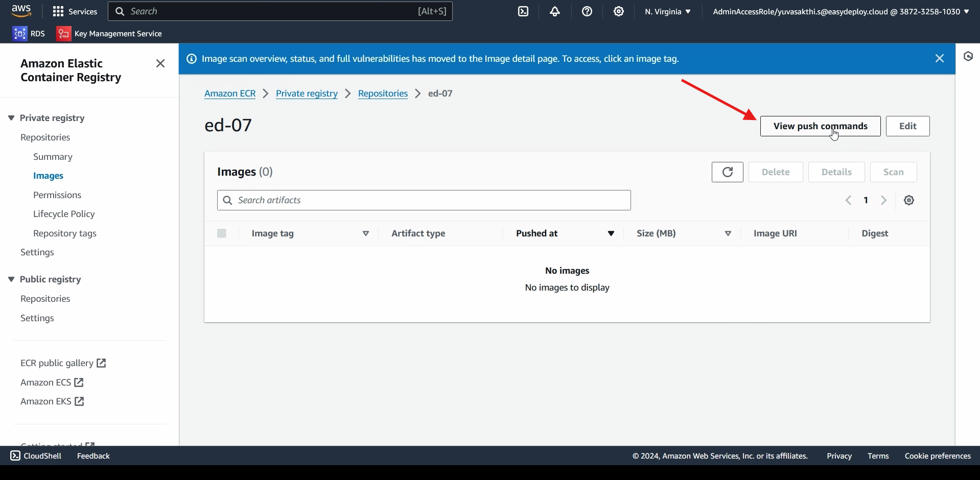The height and width of the screenshot is (480, 980).
Task: Open the N. Virginia region dropdown
Action: pyautogui.click(x=667, y=11)
